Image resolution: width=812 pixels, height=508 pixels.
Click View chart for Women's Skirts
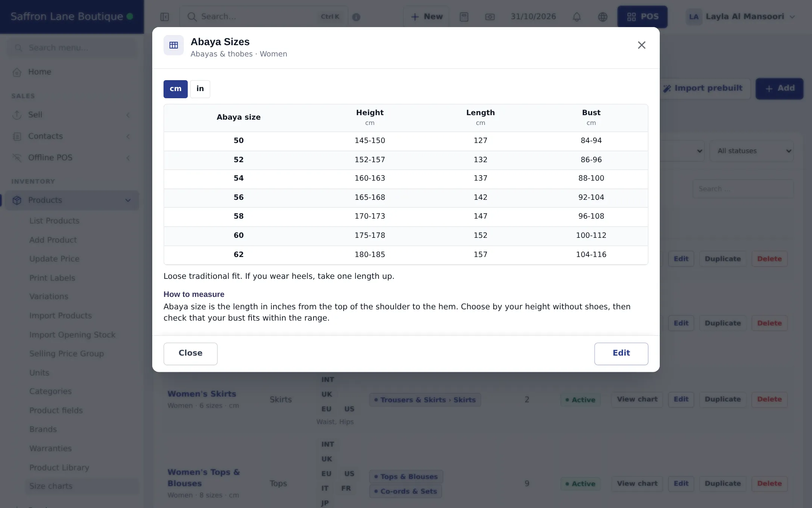click(x=637, y=400)
